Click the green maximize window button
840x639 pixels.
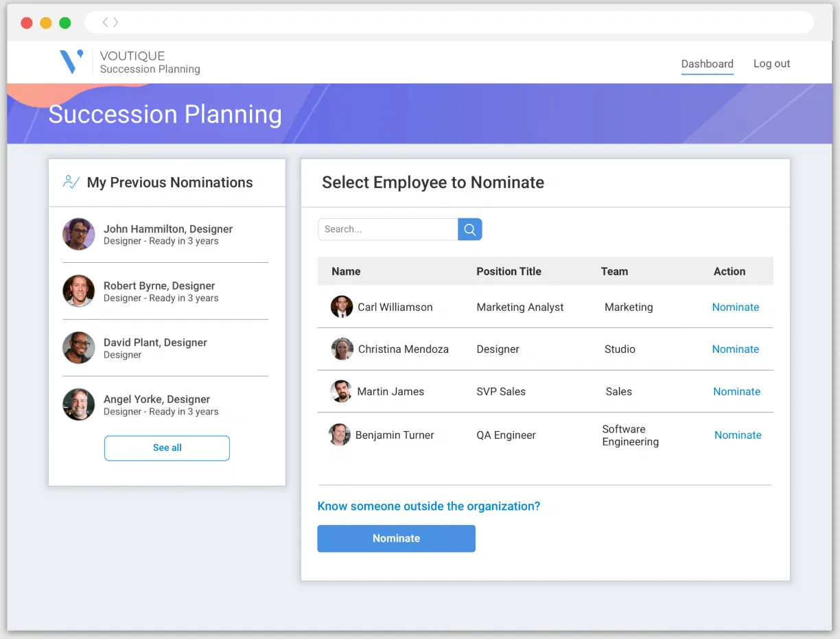pos(65,23)
